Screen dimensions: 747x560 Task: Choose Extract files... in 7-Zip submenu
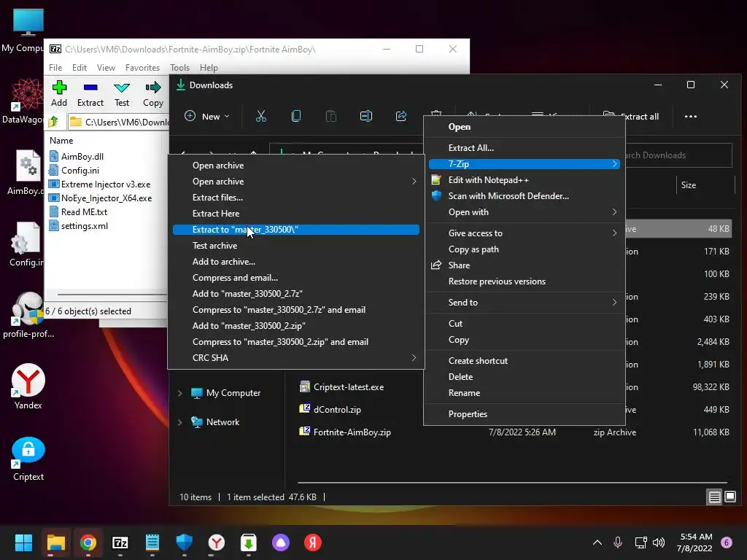click(x=296, y=197)
